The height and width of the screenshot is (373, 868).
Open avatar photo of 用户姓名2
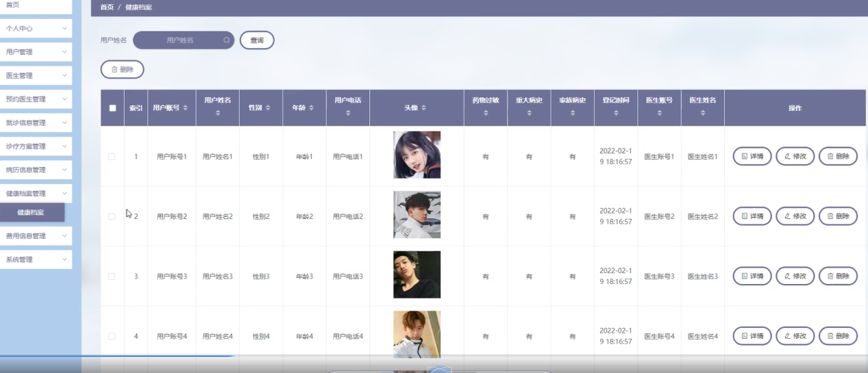(417, 215)
